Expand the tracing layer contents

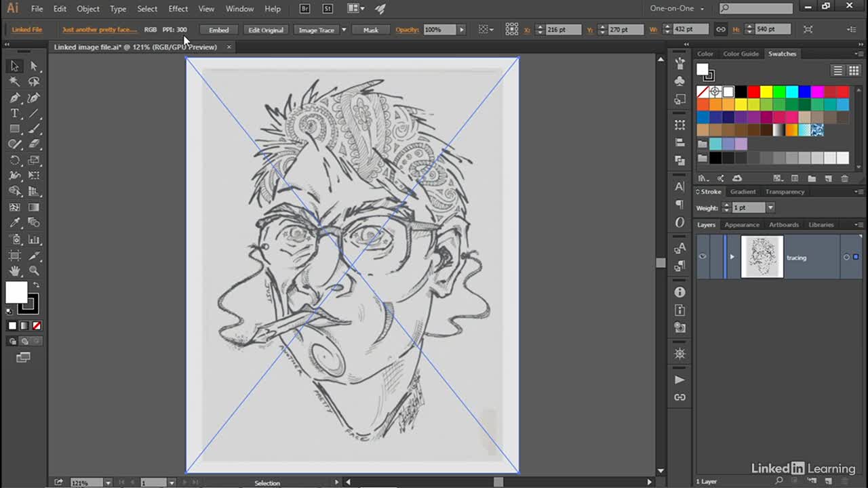point(732,257)
